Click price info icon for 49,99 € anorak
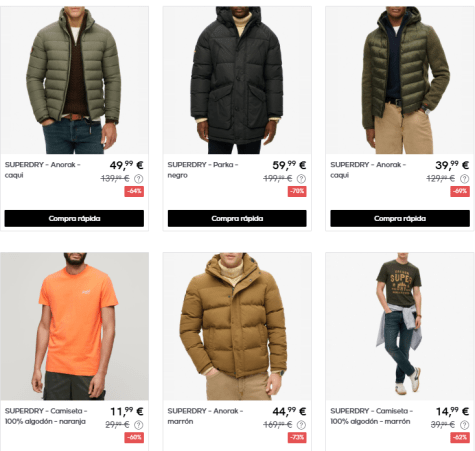 click(139, 179)
